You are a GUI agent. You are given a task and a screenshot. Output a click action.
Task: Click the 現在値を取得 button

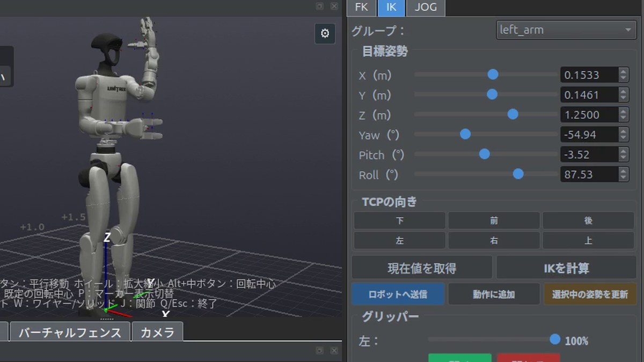[x=422, y=268]
